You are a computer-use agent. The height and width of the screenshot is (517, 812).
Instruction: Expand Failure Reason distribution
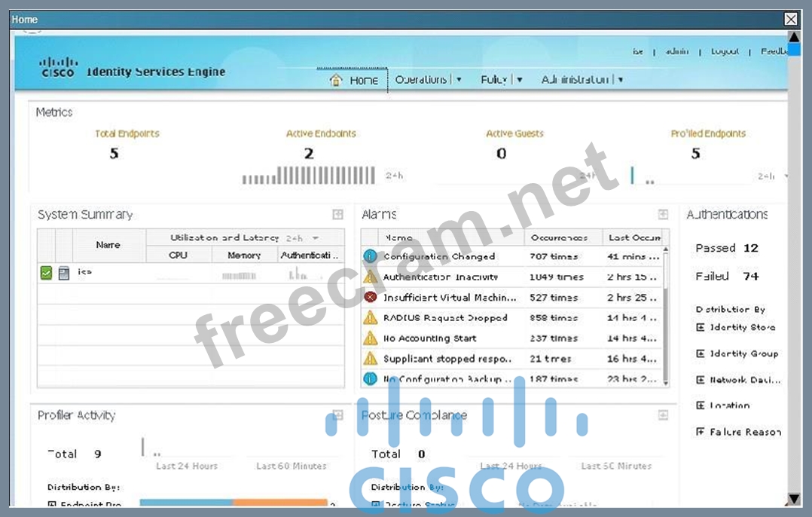pyautogui.click(x=701, y=432)
